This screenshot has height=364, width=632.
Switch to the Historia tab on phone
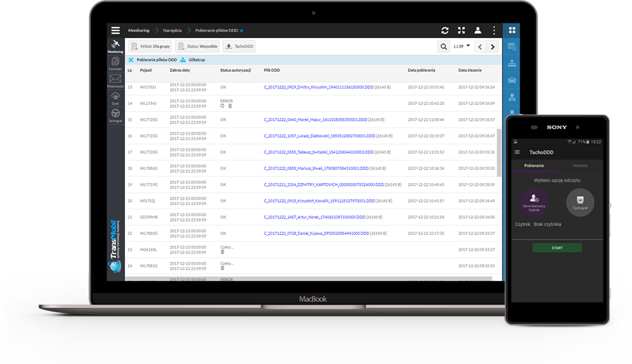click(x=580, y=166)
